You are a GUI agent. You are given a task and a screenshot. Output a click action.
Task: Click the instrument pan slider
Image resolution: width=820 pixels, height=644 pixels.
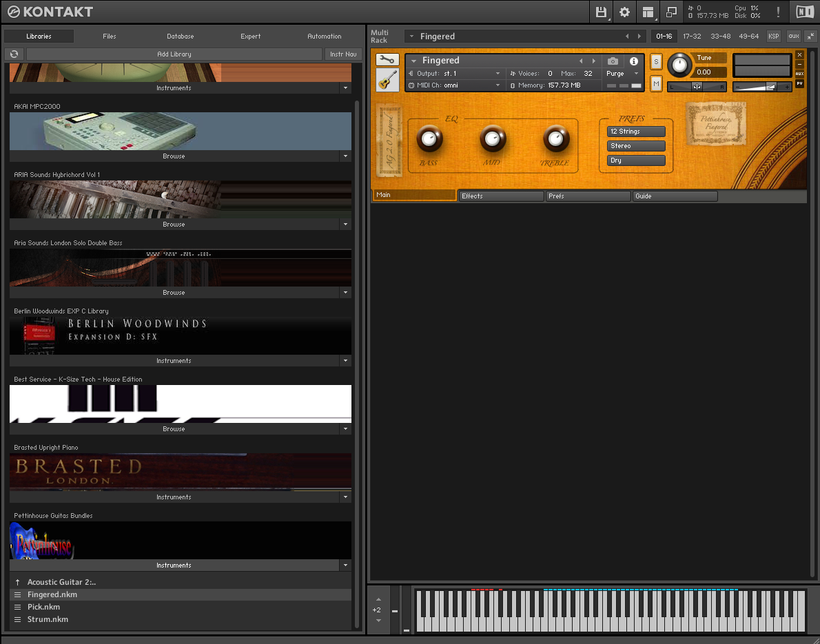pyautogui.click(x=697, y=87)
